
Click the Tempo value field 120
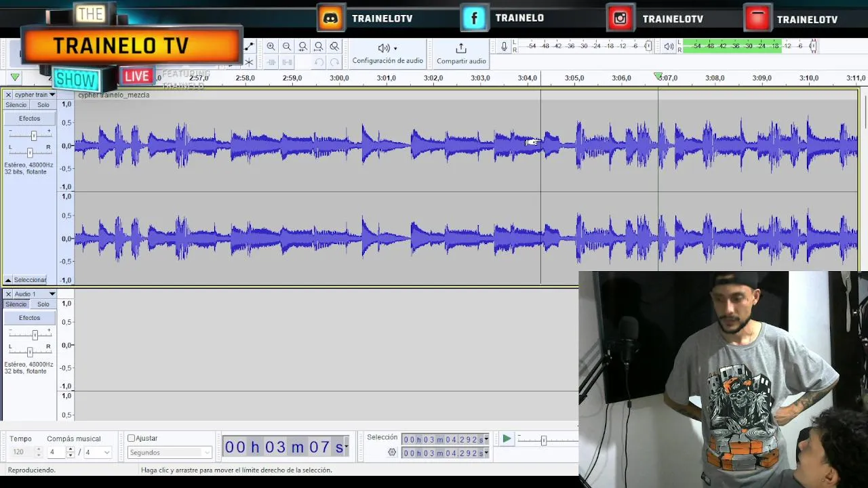22,452
